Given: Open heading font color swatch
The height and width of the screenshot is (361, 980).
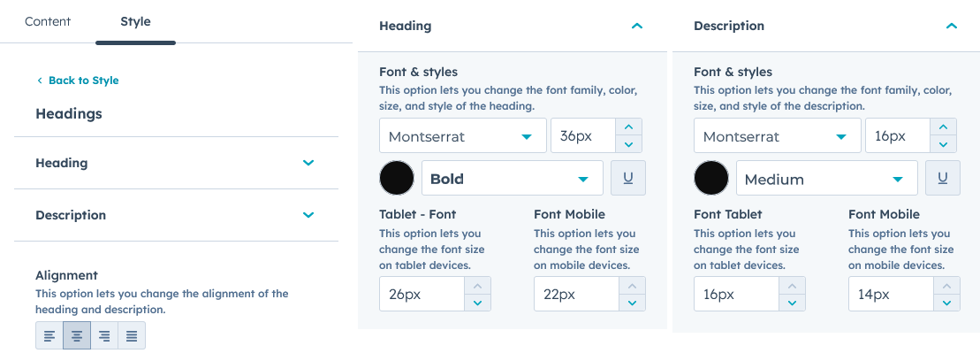Looking at the screenshot, I should [x=397, y=178].
